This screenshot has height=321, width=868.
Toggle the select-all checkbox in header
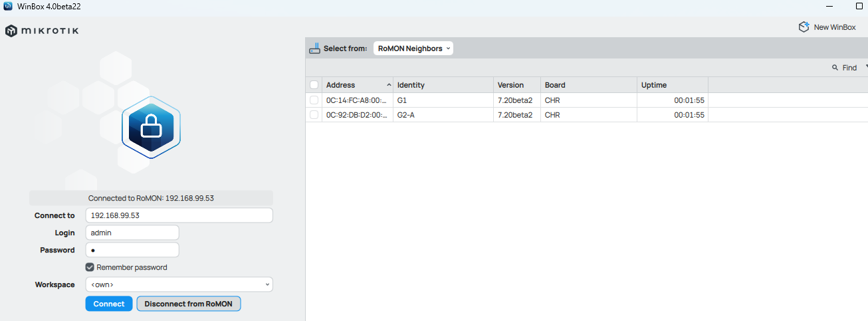[314, 85]
